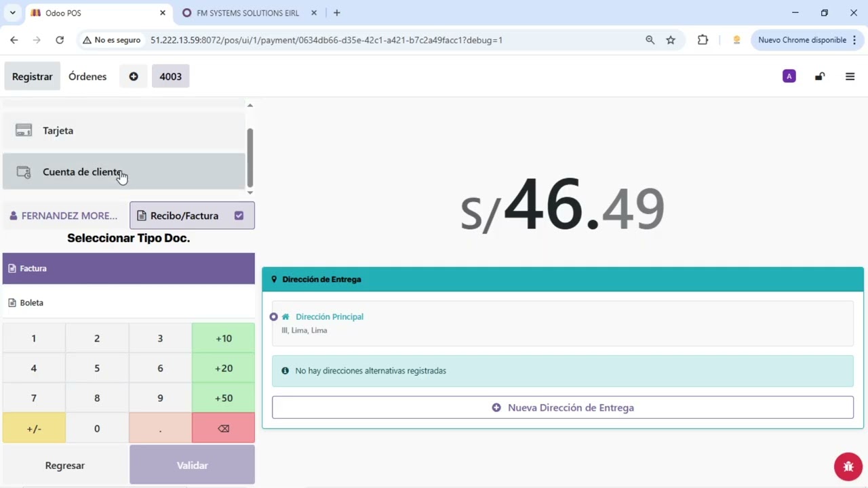Click numpad key 9

tap(160, 398)
